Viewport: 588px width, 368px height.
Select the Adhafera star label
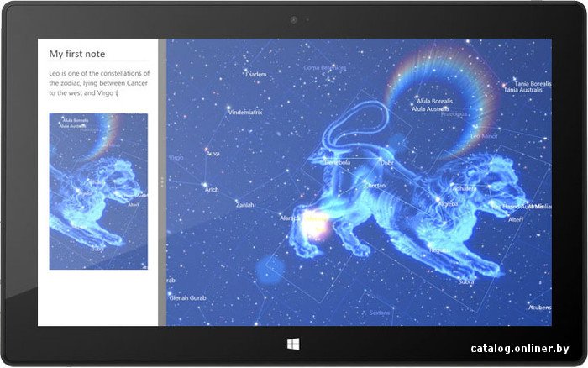(x=465, y=188)
